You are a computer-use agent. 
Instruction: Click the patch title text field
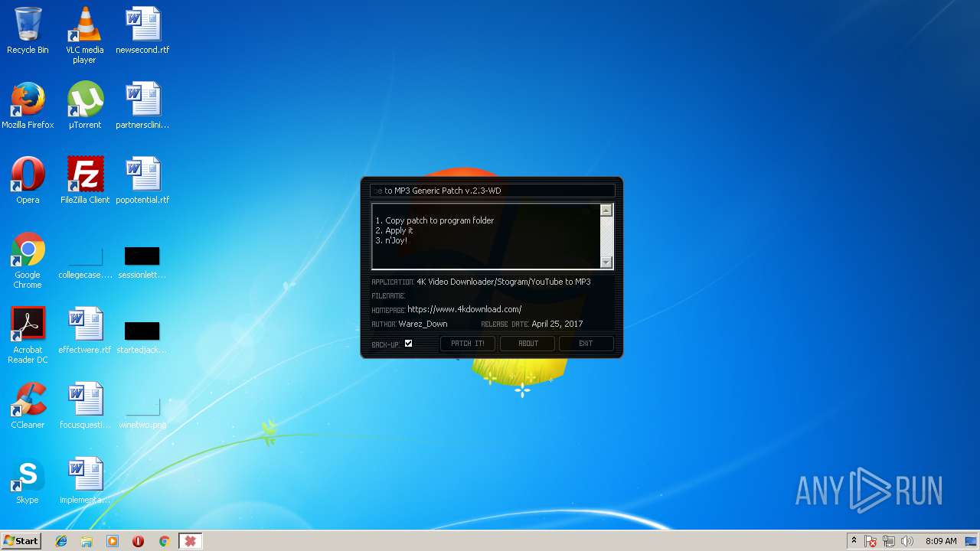point(492,191)
